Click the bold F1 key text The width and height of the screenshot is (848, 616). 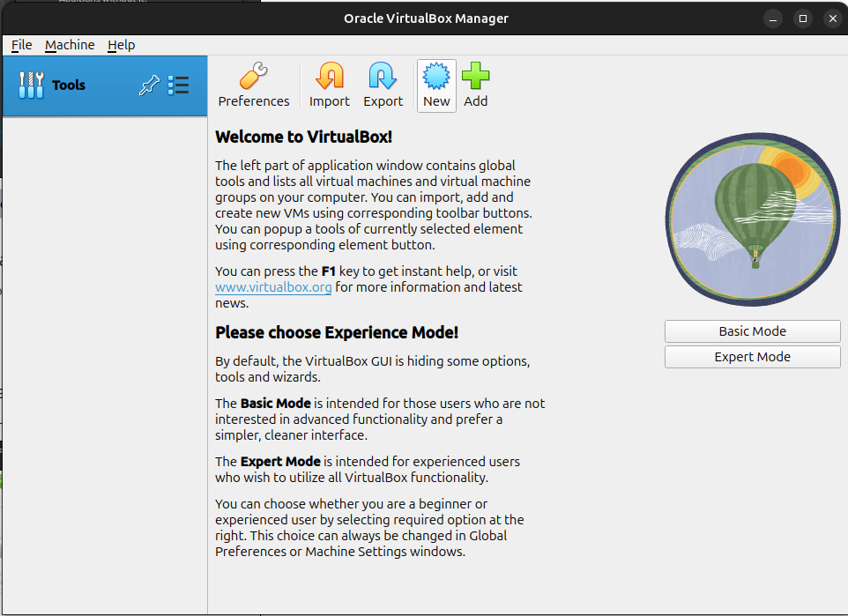pyautogui.click(x=328, y=271)
